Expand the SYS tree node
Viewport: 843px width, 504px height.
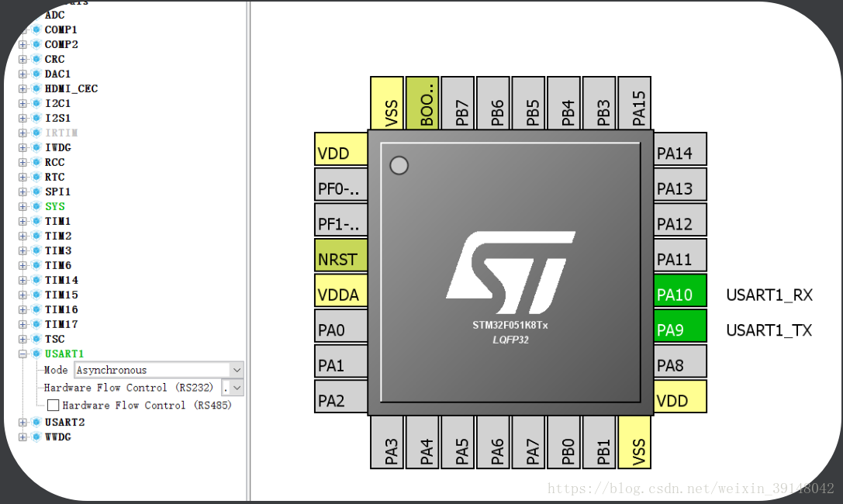(22, 206)
